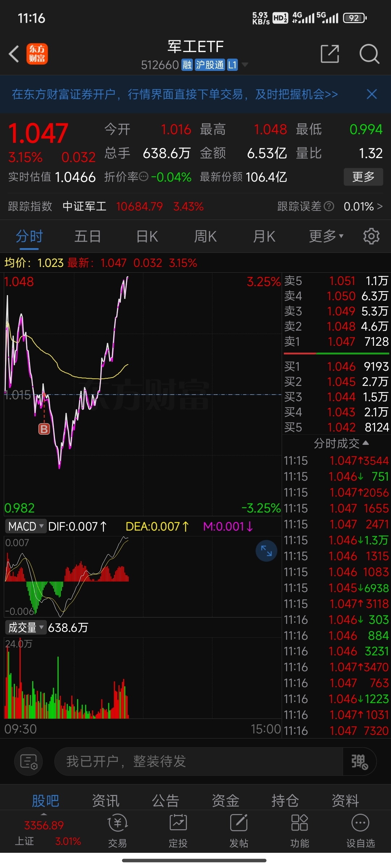Tap the 沪股通 badge

[210, 65]
